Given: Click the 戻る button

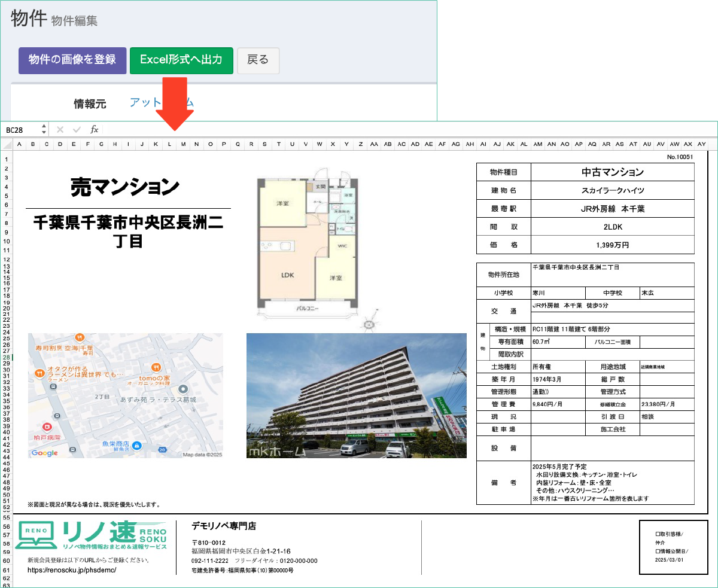Looking at the screenshot, I should click(x=258, y=60).
